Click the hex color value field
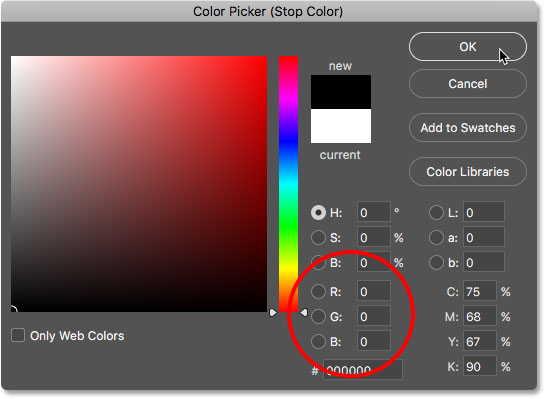545x399 pixels. point(363,370)
